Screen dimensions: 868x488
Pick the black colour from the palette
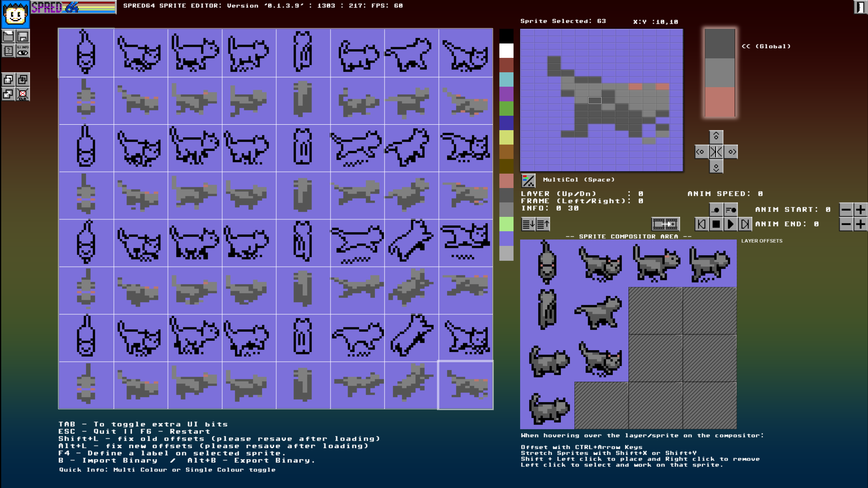[x=506, y=36]
